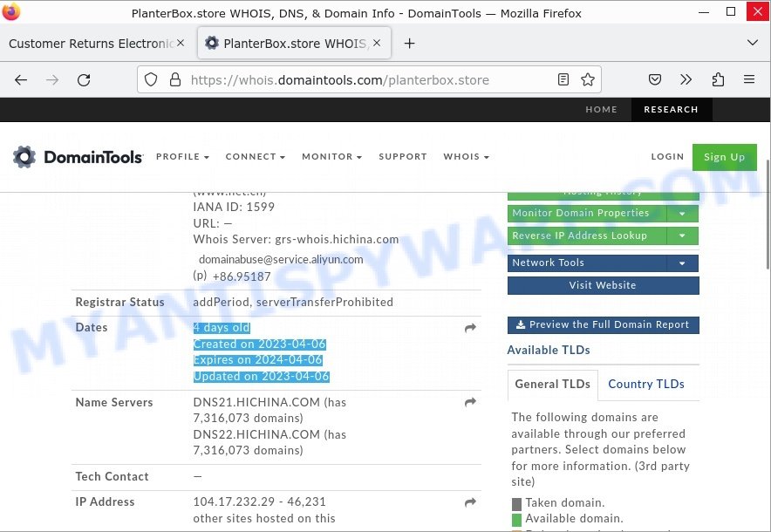771x532 pixels.
Task: Switch to Customer Returns Electronic tab
Action: pyautogui.click(x=91, y=44)
